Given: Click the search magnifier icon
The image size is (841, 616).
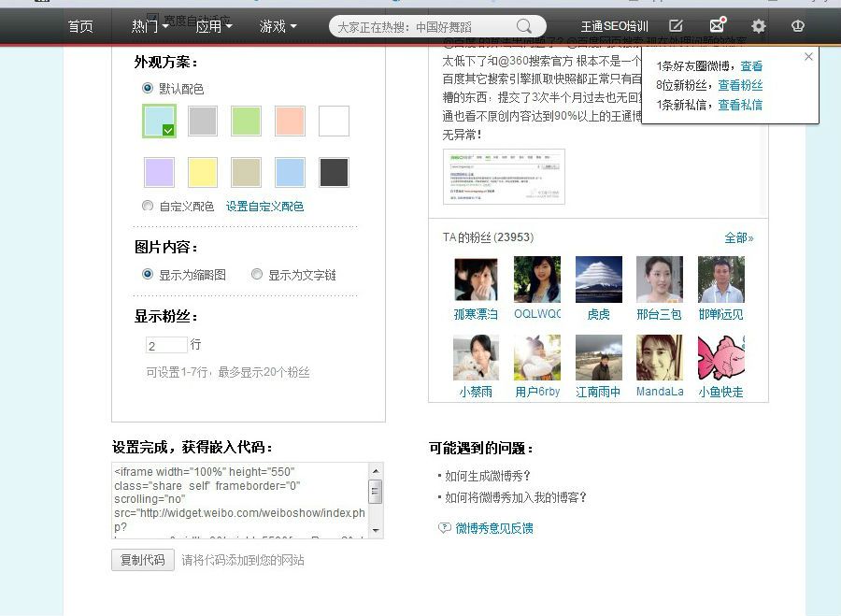Looking at the screenshot, I should (x=525, y=26).
